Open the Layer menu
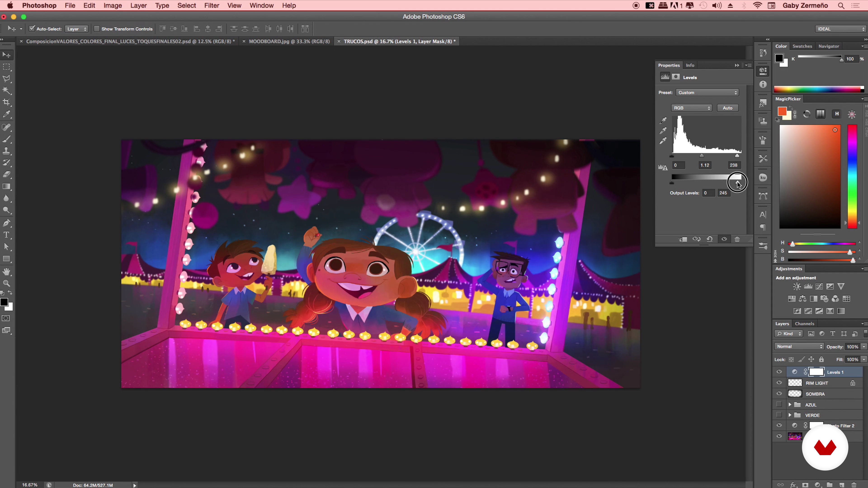Screen dimensions: 868x488 (139, 6)
